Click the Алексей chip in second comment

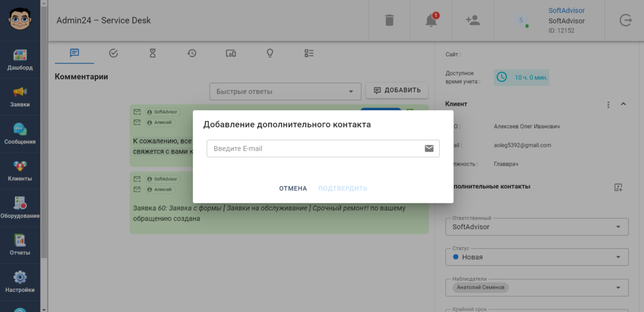tap(160, 190)
